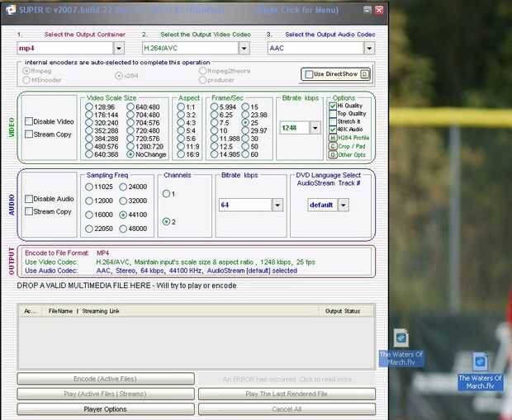Uncheck the Hi Quality option
Image resolution: width=512 pixels, height=420 pixels.
click(333, 106)
